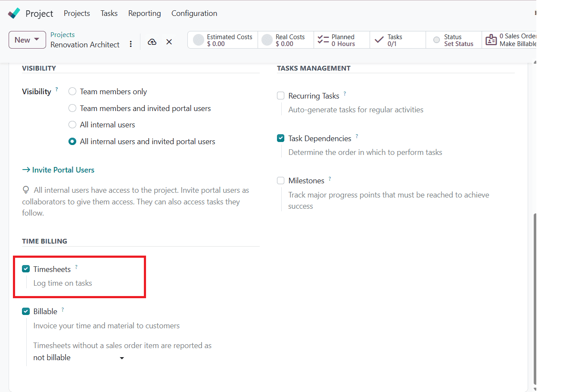
Task: Click the vertical page scrollbar
Action: click(535, 299)
